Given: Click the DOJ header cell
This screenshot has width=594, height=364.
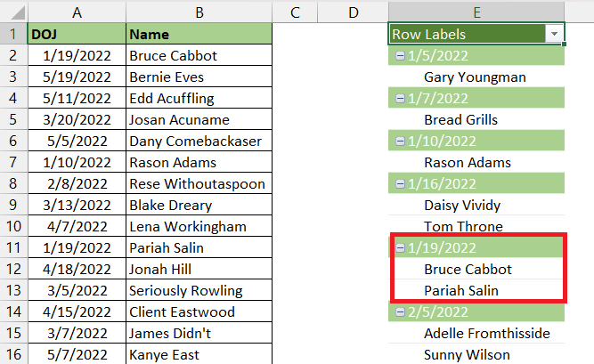Looking at the screenshot, I should (x=77, y=34).
